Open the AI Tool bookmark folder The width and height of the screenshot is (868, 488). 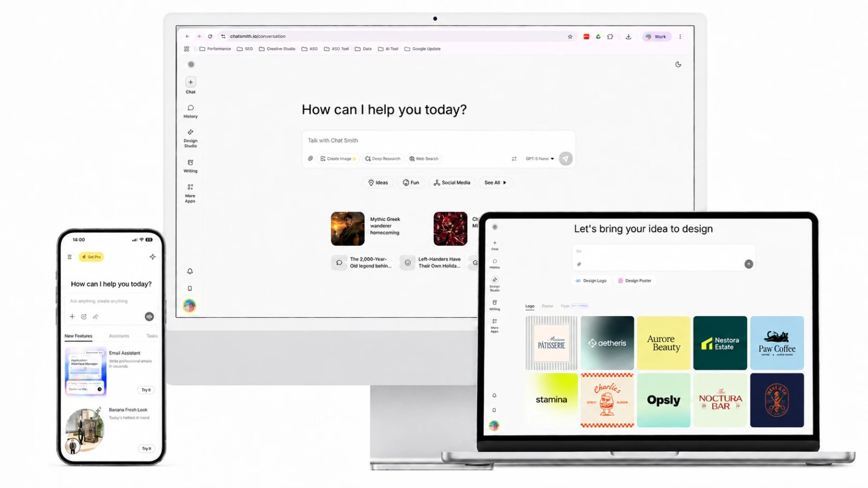pyautogui.click(x=388, y=49)
